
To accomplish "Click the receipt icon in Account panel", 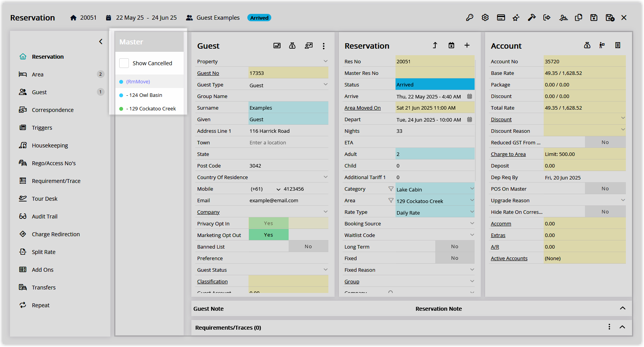I will [x=618, y=46].
